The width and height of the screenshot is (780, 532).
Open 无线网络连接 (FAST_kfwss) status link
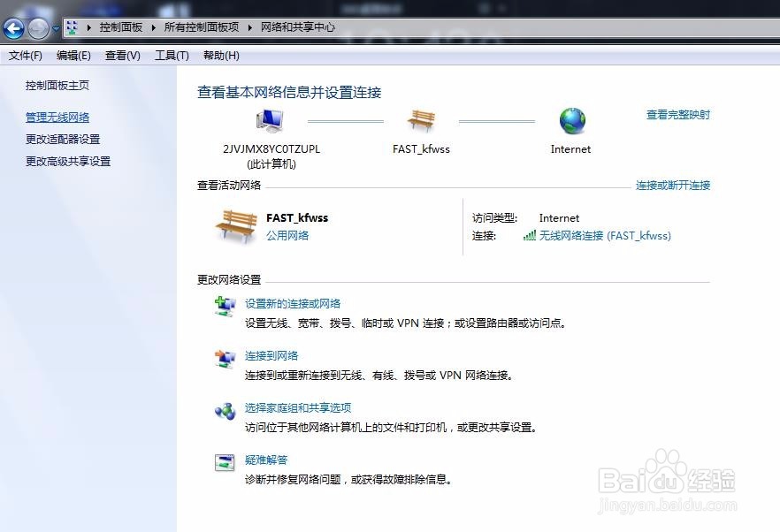(606, 236)
